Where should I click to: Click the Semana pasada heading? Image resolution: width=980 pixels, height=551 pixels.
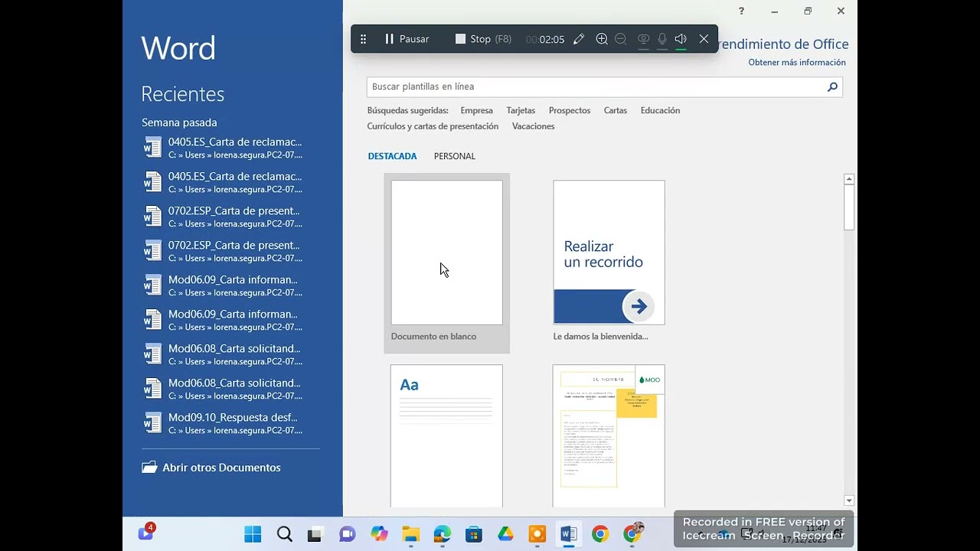(x=179, y=122)
